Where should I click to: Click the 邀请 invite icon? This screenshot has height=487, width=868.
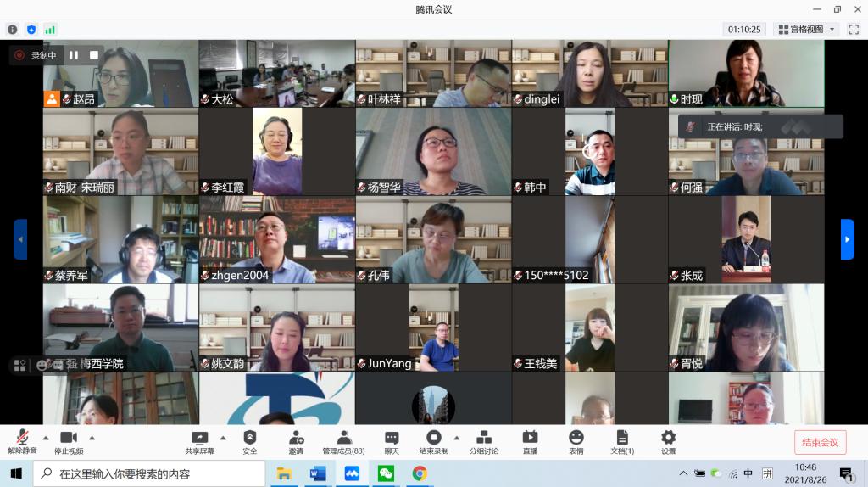pos(296,441)
